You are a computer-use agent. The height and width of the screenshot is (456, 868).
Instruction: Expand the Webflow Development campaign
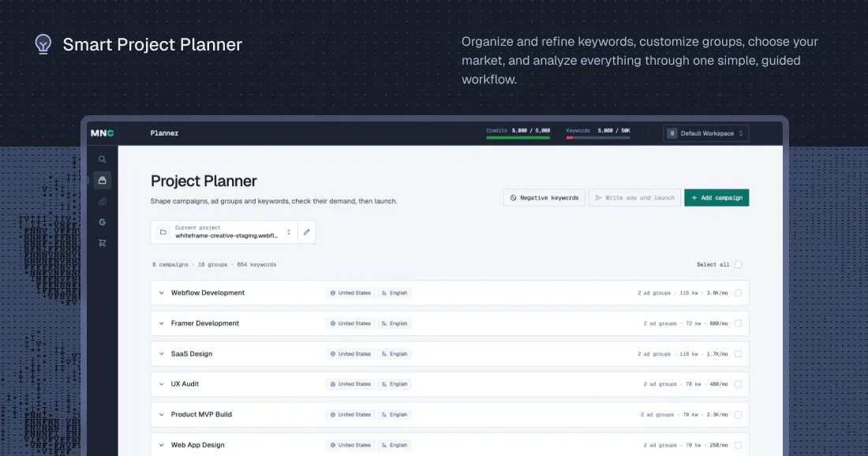(x=162, y=293)
